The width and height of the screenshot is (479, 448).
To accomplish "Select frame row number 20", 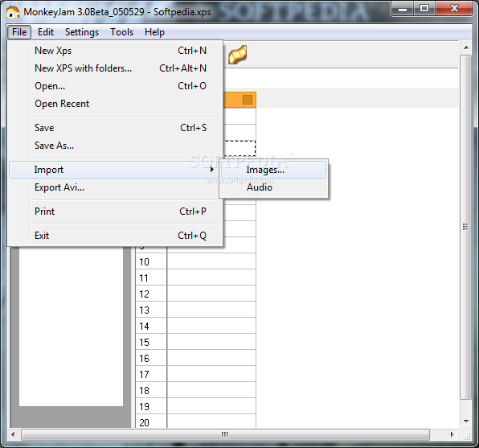I will [x=151, y=422].
